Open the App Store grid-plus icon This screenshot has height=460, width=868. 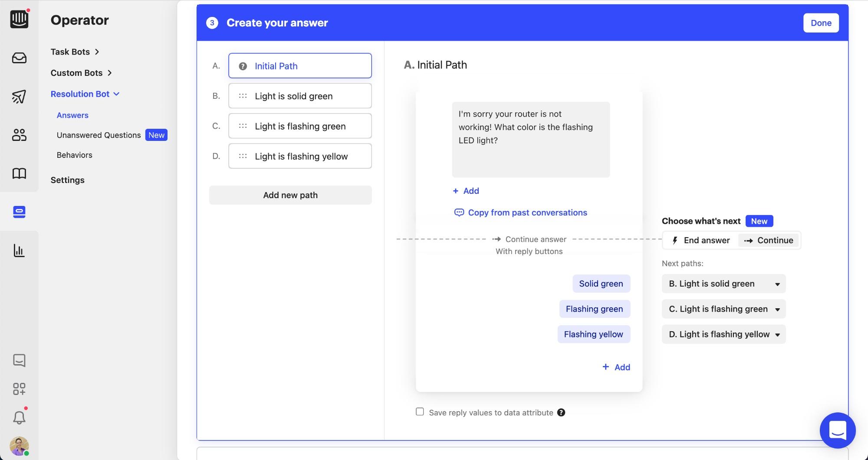(x=19, y=388)
